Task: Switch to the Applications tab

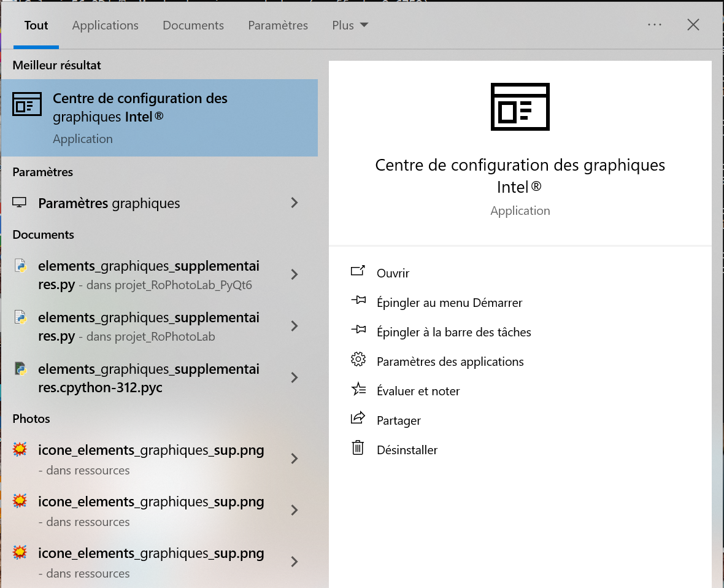Action: pos(106,25)
